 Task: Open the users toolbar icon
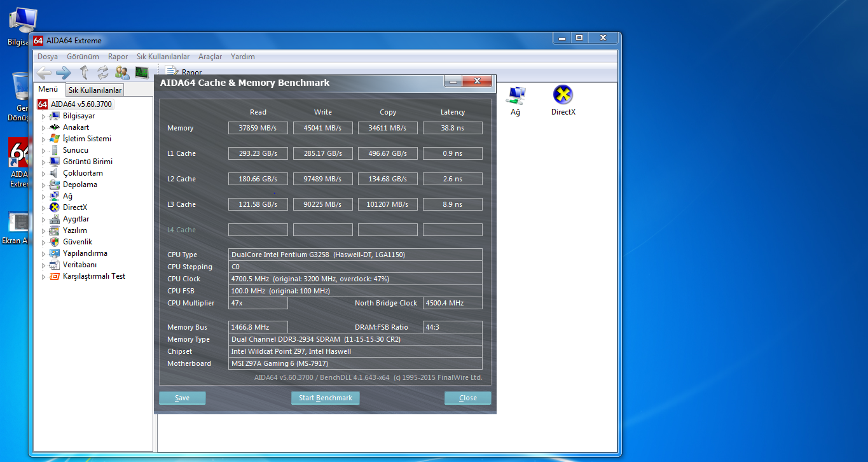[x=122, y=72]
